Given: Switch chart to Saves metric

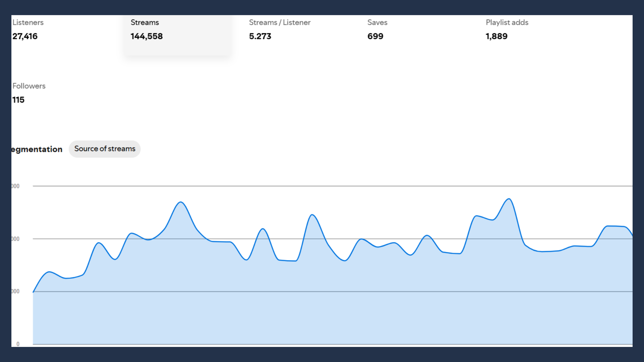Looking at the screenshot, I should point(377,22).
